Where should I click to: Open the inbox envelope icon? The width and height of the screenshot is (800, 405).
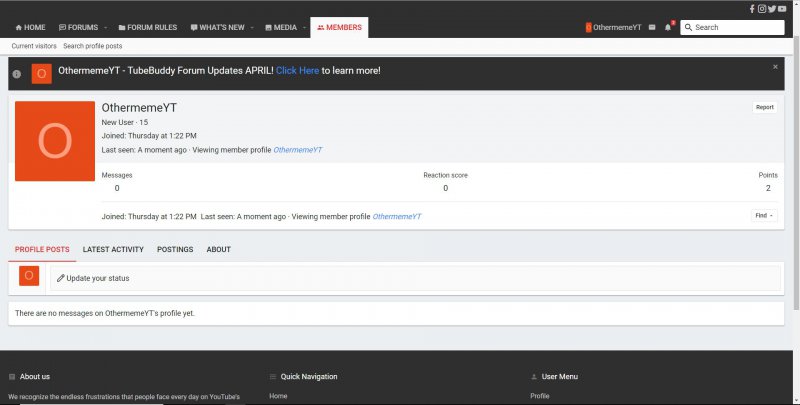652,27
